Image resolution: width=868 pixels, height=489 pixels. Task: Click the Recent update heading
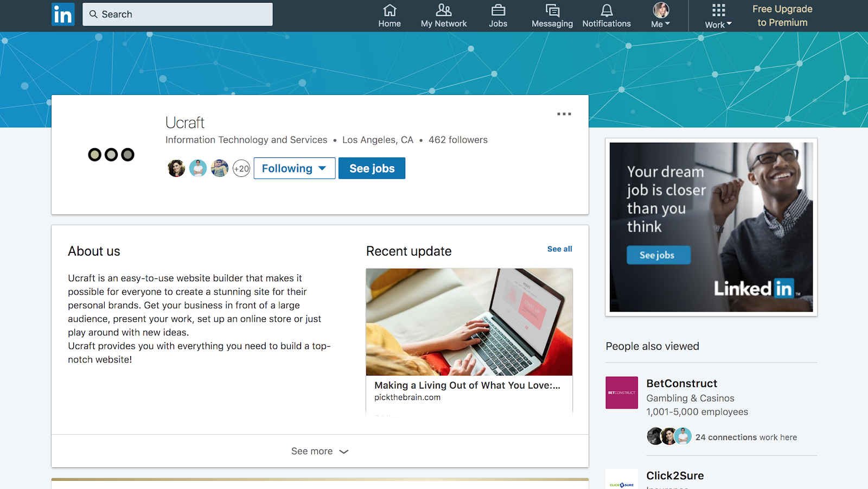[x=409, y=251]
